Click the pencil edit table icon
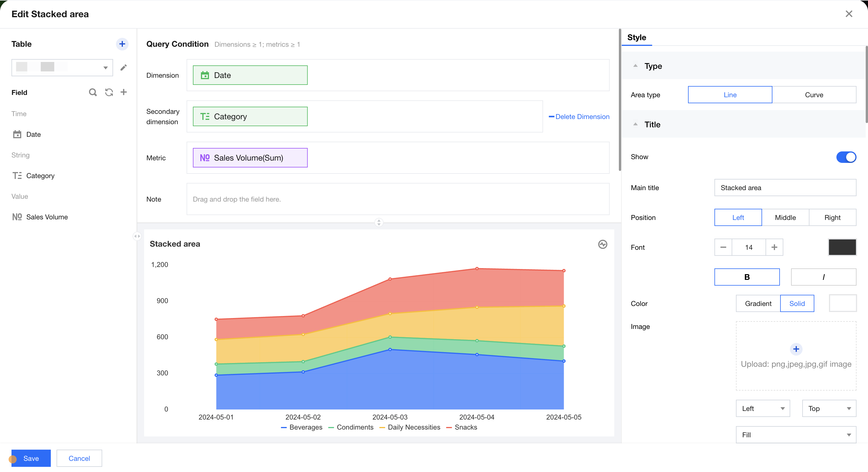868x472 pixels. coord(124,68)
